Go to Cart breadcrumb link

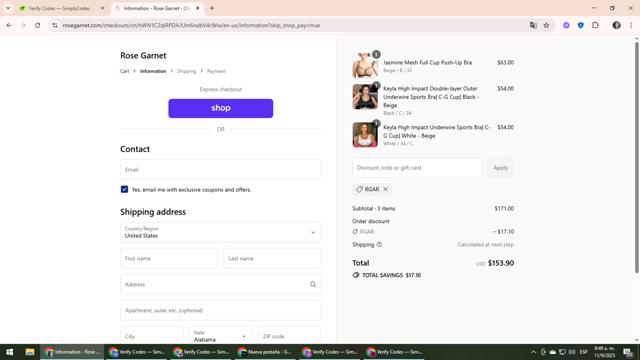[x=124, y=71]
